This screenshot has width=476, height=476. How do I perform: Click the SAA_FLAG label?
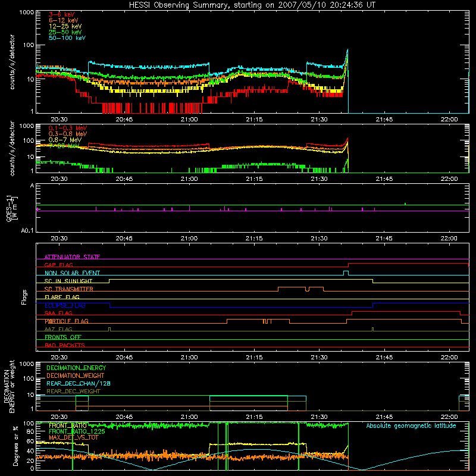(58, 313)
